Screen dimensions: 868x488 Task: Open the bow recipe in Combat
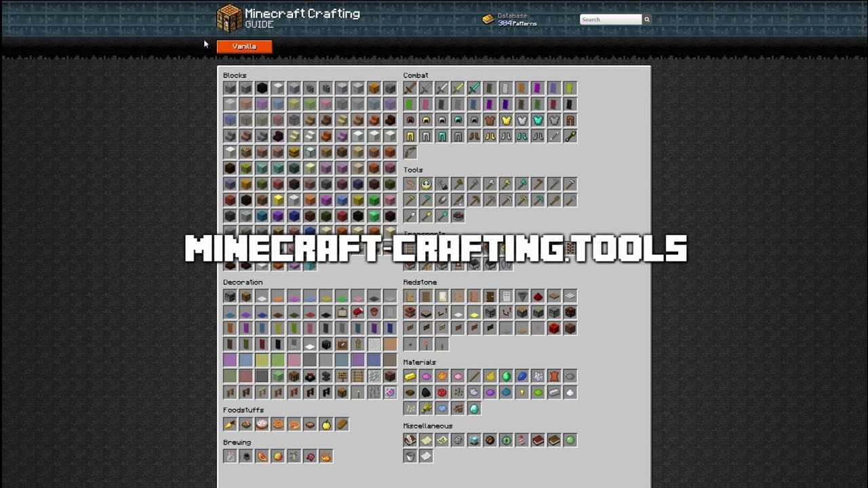(410, 152)
